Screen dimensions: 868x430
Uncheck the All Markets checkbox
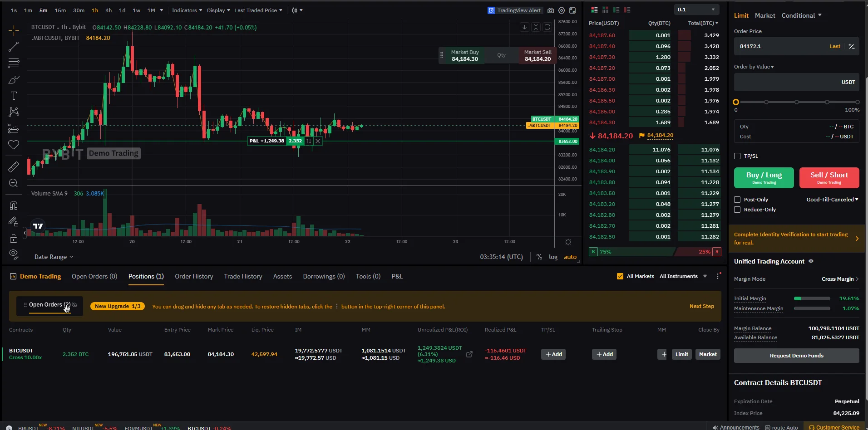[x=620, y=276]
